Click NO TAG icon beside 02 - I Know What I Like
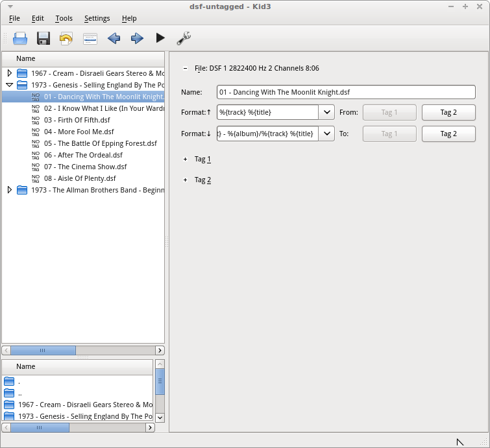The image size is (490, 448). tap(36, 109)
